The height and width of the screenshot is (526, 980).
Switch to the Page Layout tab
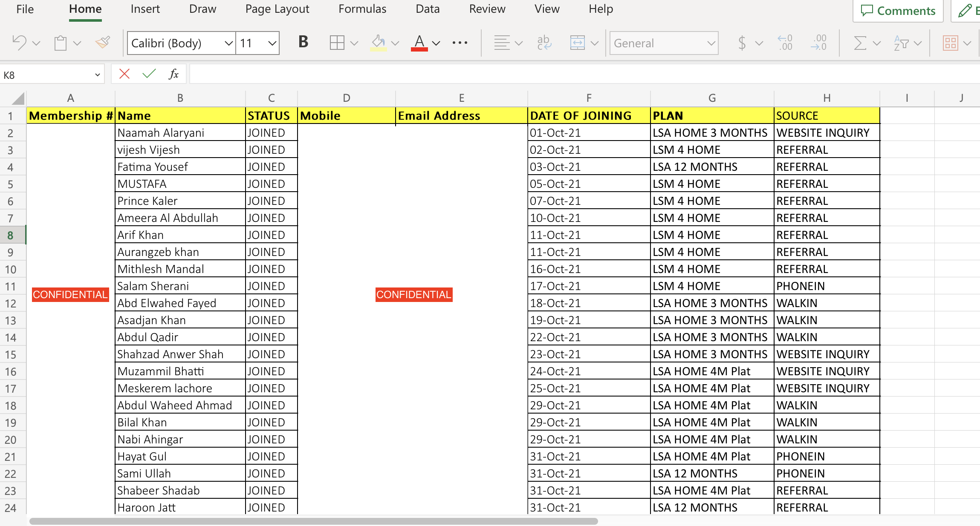click(x=277, y=9)
